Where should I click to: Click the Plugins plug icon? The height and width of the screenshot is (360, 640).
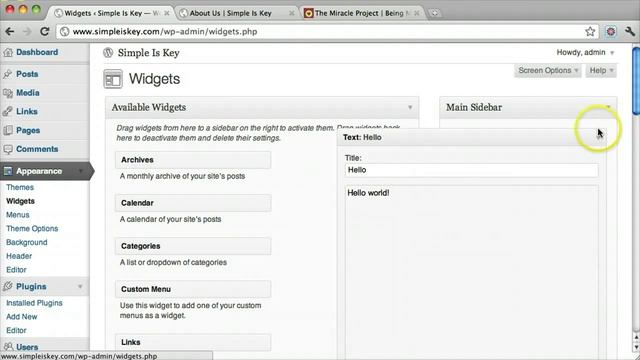click(8, 287)
